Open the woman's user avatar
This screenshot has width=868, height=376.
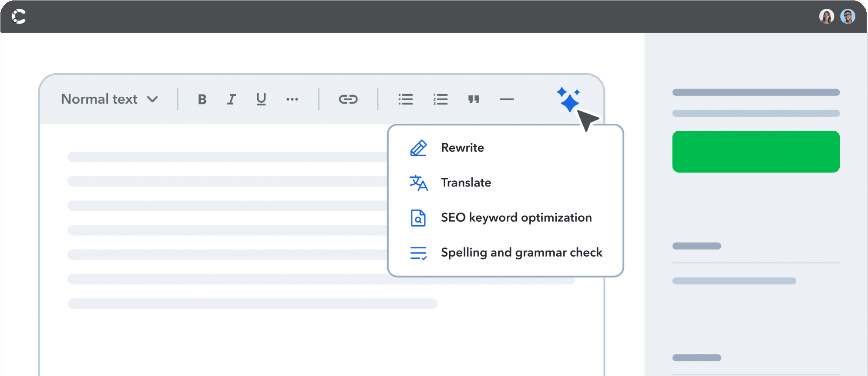point(826,17)
